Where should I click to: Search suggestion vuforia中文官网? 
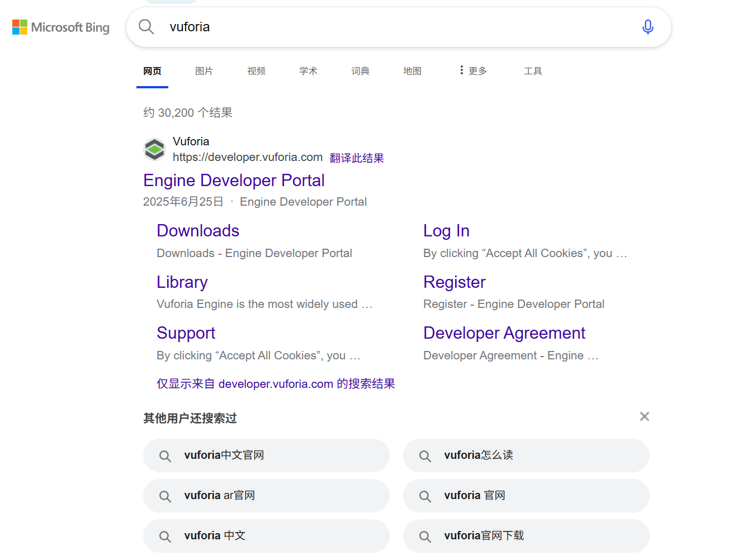click(266, 455)
